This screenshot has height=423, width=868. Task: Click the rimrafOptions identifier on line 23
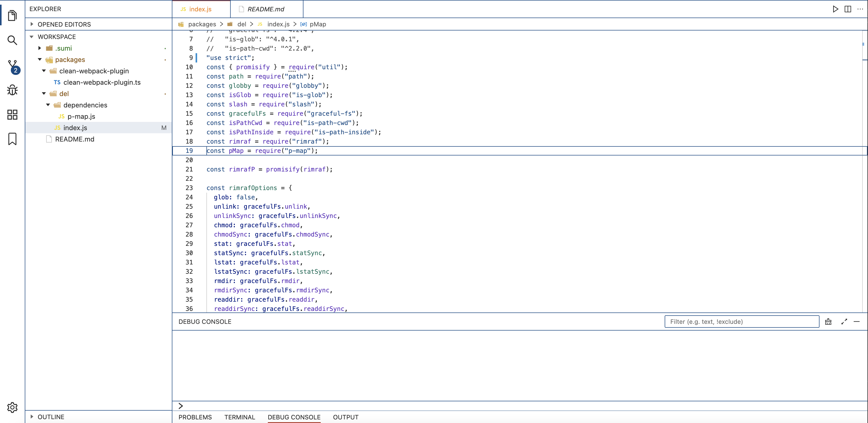[253, 188]
